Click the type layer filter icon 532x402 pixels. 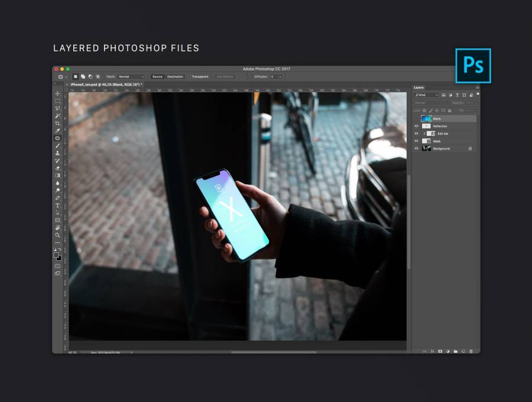457,95
